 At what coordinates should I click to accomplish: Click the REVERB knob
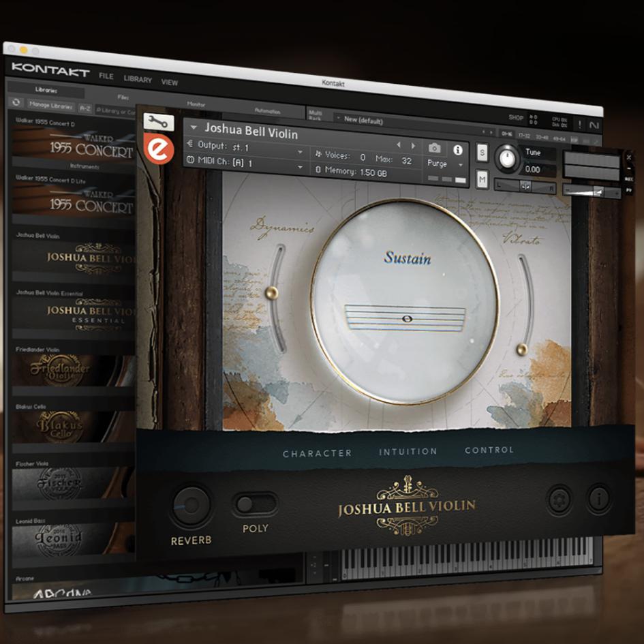point(191,506)
